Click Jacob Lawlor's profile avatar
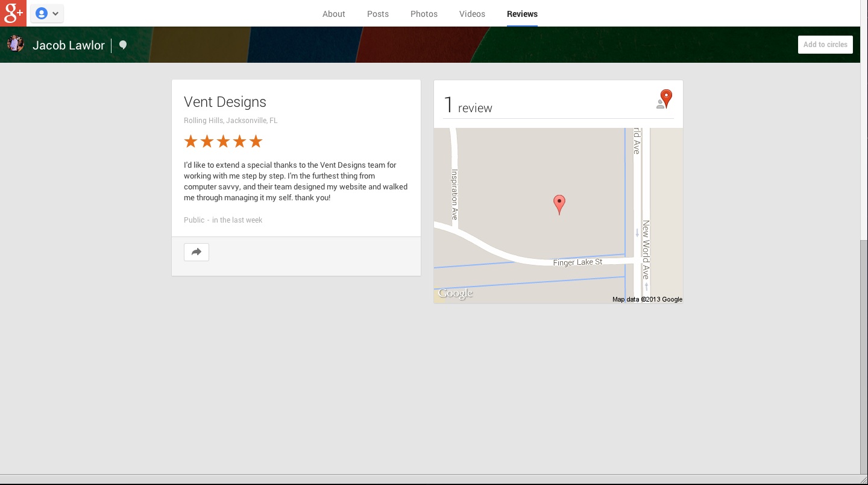Viewport: 868px width, 485px height. tap(16, 44)
